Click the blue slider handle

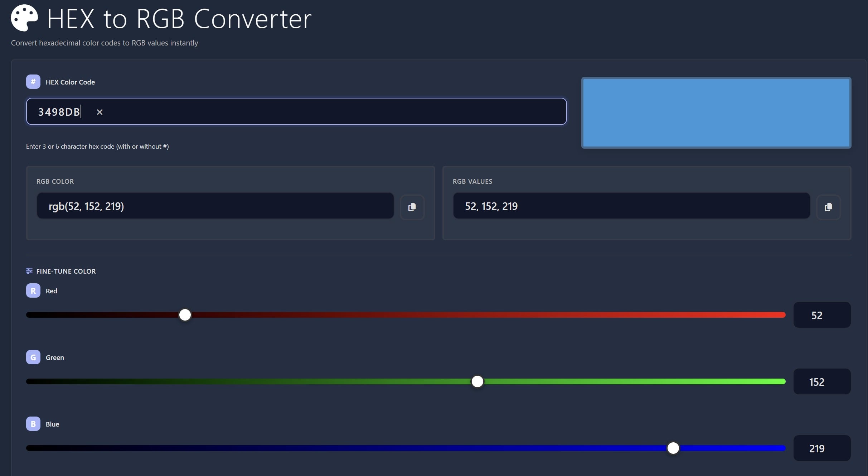674,448
